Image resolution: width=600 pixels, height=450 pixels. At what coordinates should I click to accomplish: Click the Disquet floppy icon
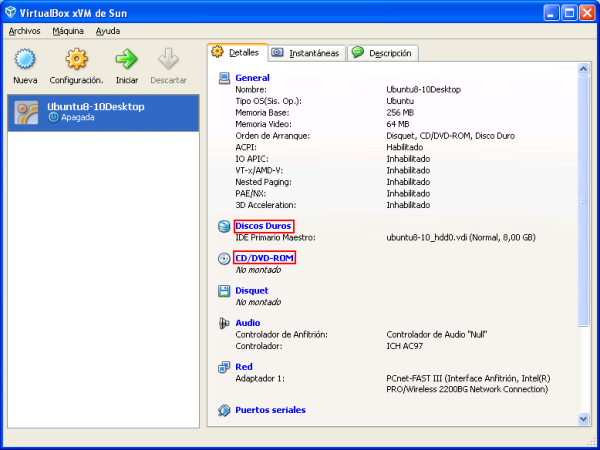[x=224, y=291]
